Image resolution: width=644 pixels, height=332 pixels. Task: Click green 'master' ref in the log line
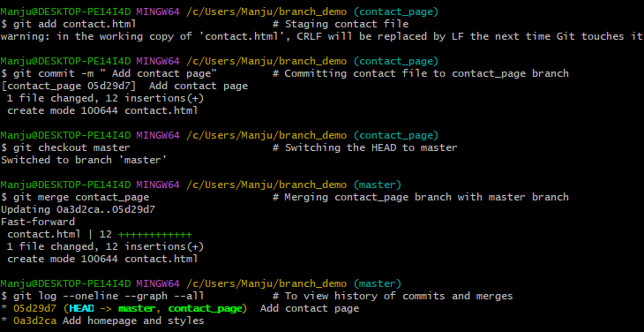click(137, 308)
